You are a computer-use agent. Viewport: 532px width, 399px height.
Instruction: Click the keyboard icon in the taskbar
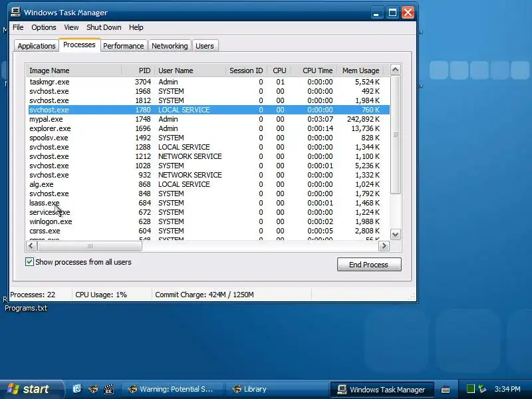[446, 390]
